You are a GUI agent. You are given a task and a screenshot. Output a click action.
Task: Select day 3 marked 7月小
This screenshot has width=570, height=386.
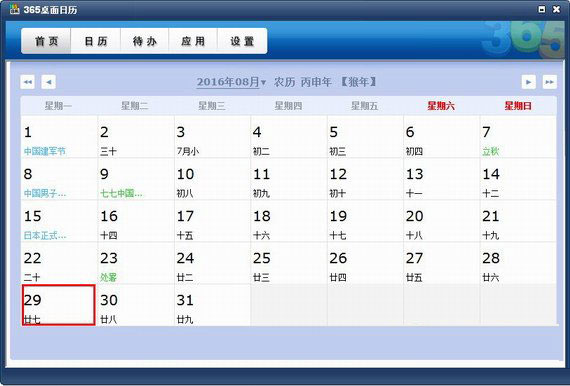tap(212, 137)
